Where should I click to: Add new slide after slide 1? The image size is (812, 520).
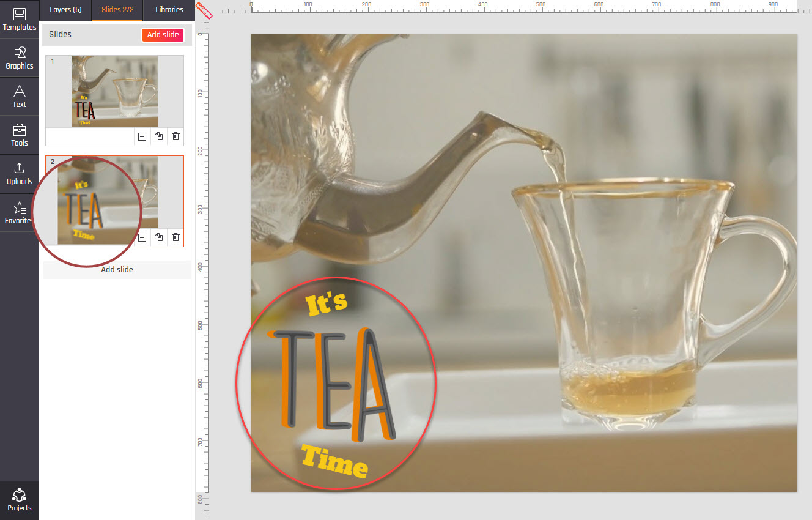[142, 137]
